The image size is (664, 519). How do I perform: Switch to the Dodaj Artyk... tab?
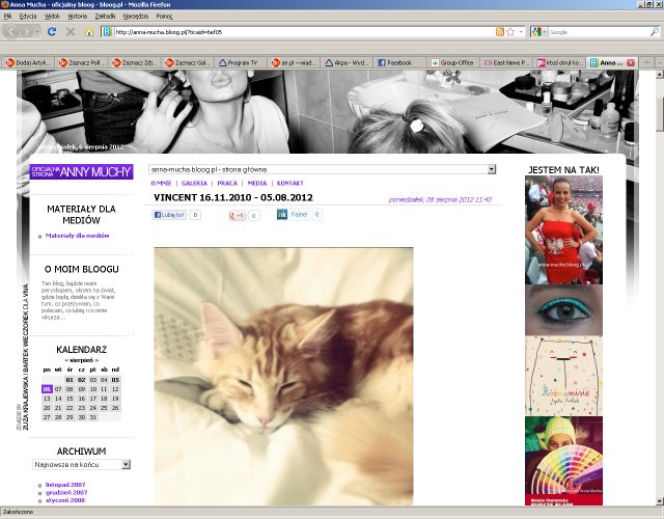(28, 63)
